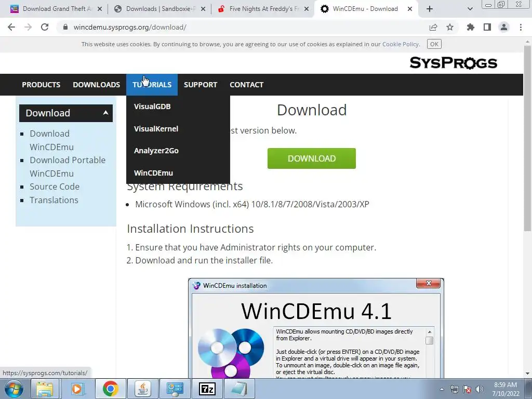The image size is (532, 399).
Task: Select VisualGDB from Tutorials dropdown
Action: 178,107
